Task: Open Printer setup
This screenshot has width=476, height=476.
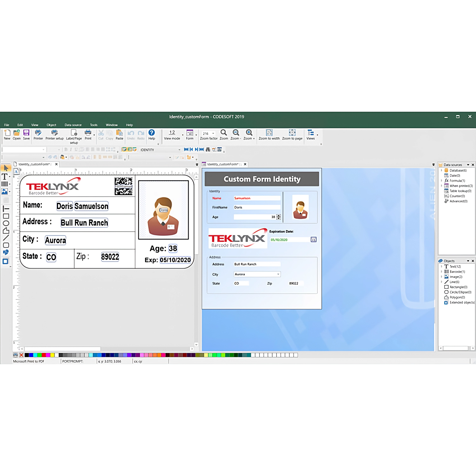Action: coord(55,133)
